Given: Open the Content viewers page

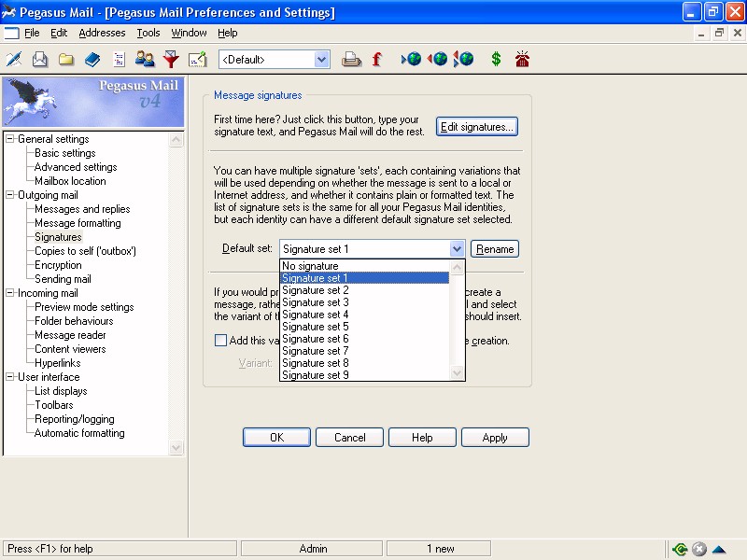Looking at the screenshot, I should [x=71, y=349].
